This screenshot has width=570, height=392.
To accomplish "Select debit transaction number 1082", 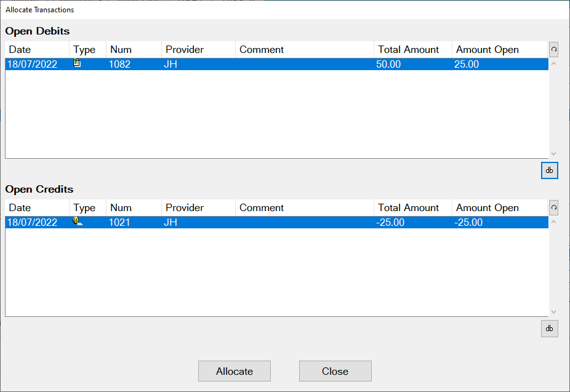I will click(120, 64).
